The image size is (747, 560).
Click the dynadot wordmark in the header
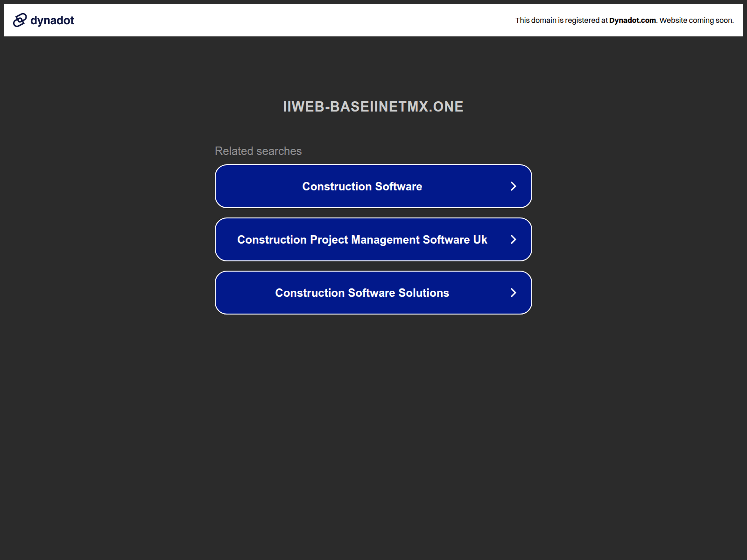click(x=52, y=21)
